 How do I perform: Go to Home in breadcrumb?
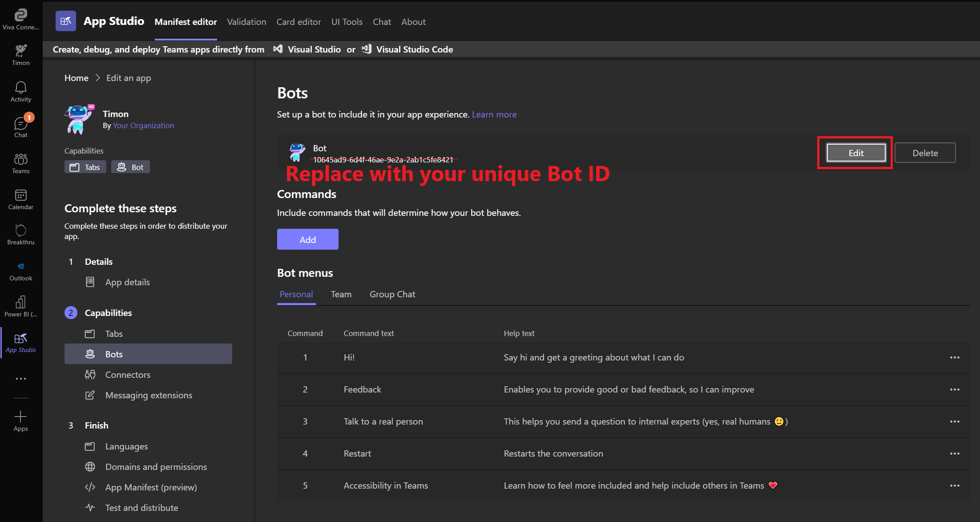coord(77,78)
